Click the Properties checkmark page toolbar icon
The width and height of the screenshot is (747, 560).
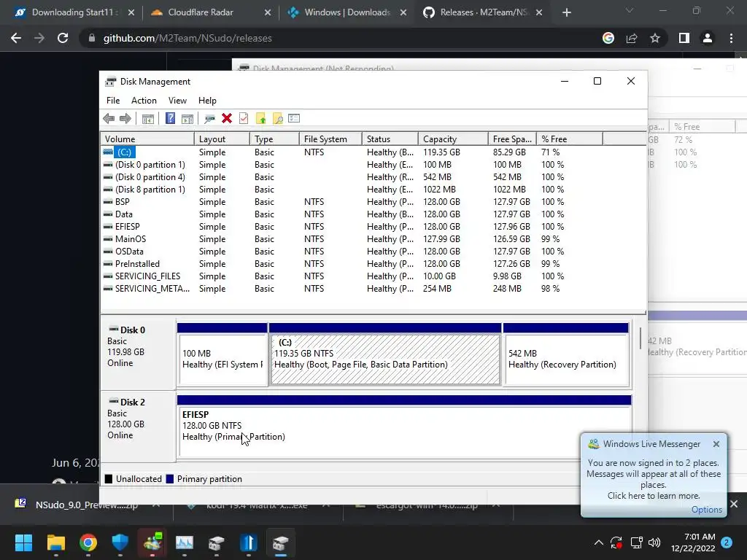click(x=244, y=119)
